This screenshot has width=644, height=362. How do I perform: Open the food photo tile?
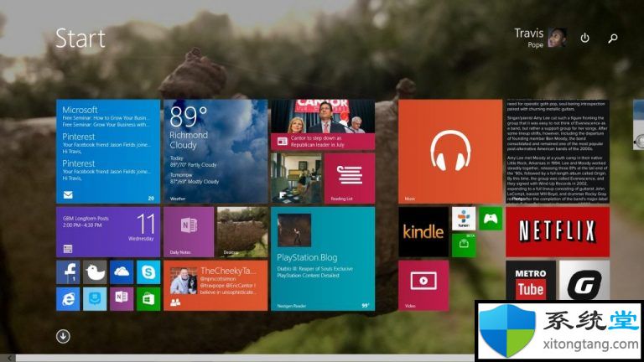click(x=296, y=178)
